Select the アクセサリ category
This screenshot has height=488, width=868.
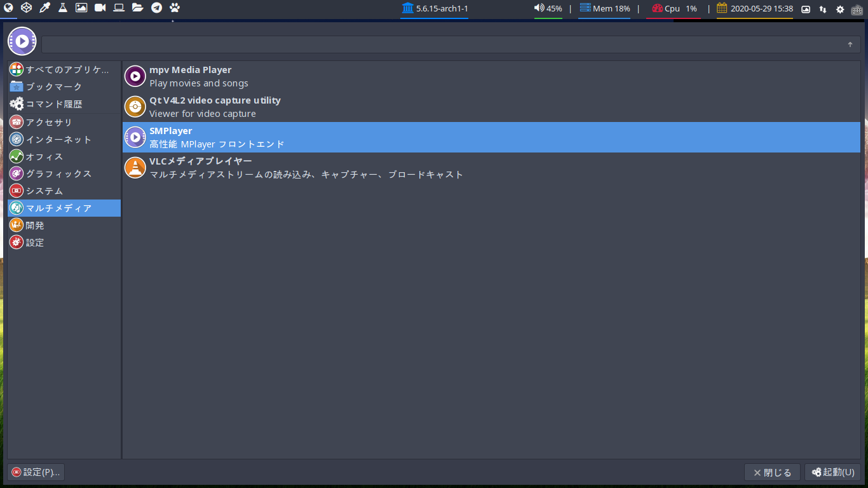pos(64,122)
